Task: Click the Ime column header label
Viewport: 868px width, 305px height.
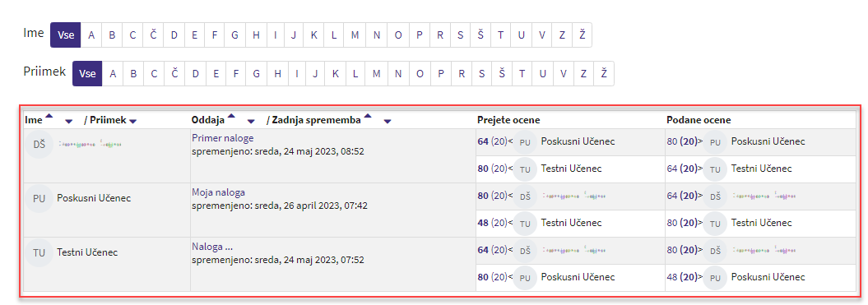Action: pos(34,120)
